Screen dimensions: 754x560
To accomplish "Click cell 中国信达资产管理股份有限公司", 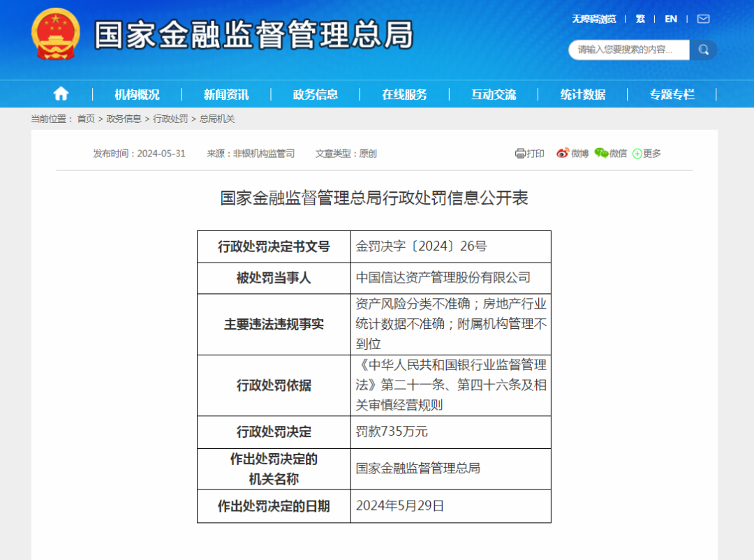I will click(x=450, y=278).
